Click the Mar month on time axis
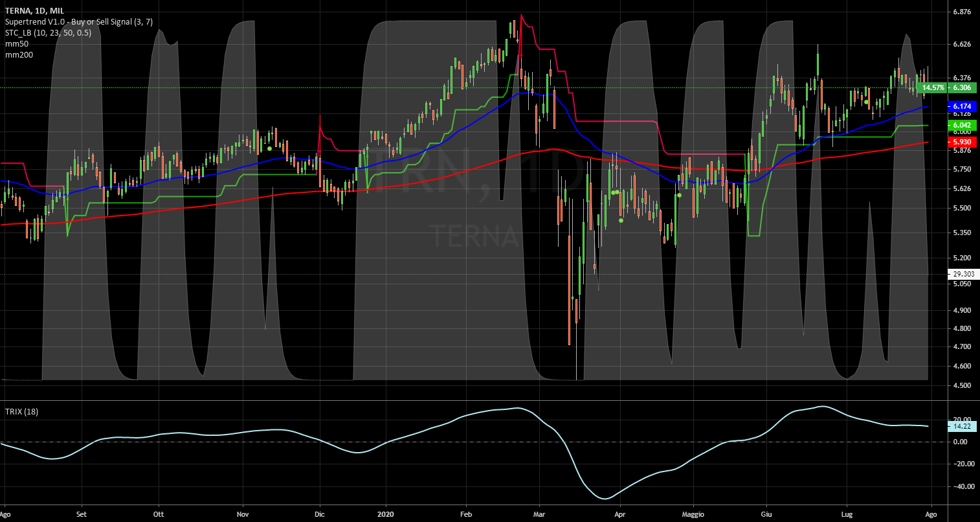This screenshot has width=980, height=522. (x=539, y=514)
